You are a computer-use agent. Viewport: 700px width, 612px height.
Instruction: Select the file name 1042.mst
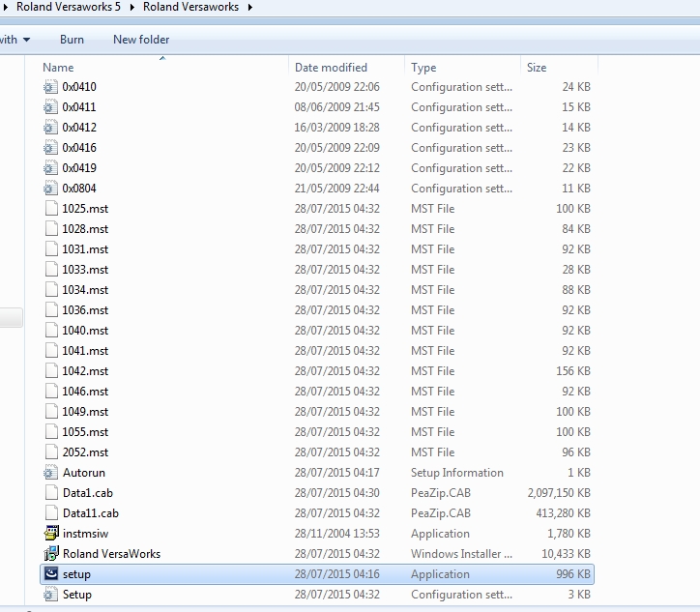(x=85, y=371)
